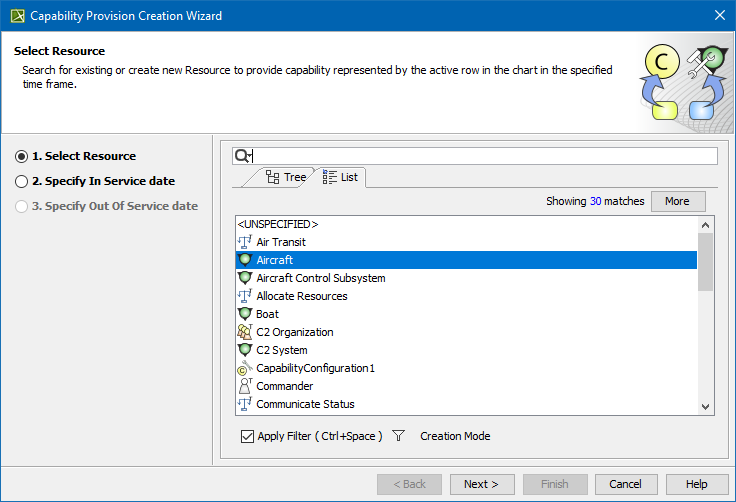This screenshot has width=736, height=502.
Task: Select the Select Resource step radio button
Action: [x=21, y=156]
